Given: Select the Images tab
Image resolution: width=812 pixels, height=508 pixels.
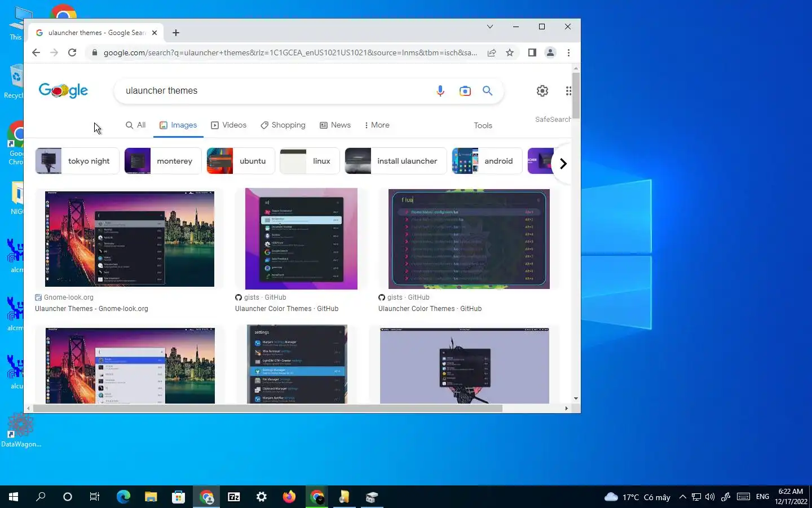Looking at the screenshot, I should click(x=178, y=125).
